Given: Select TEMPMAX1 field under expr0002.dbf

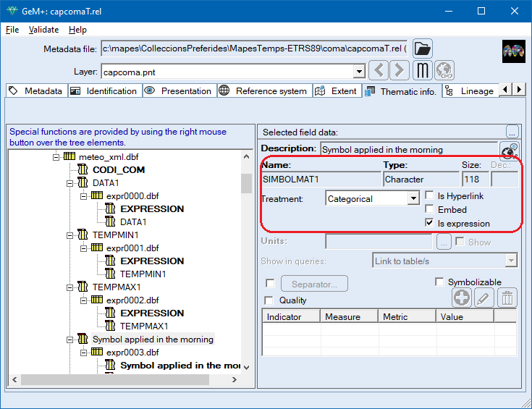Looking at the screenshot, I should click(144, 326).
